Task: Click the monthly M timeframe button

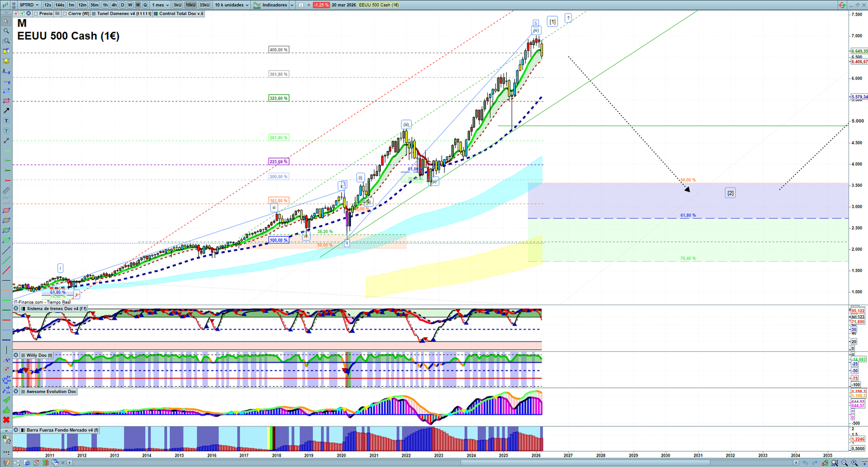Action: pos(137,5)
